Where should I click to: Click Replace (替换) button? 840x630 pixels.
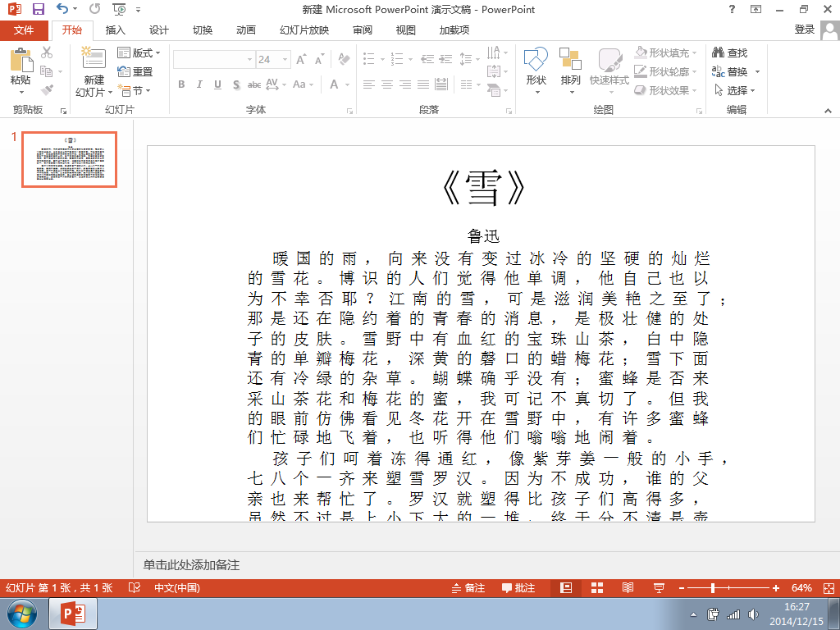(729, 71)
